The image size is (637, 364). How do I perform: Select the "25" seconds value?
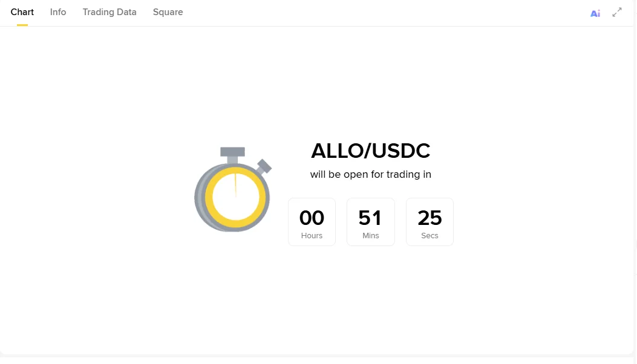coord(430,218)
